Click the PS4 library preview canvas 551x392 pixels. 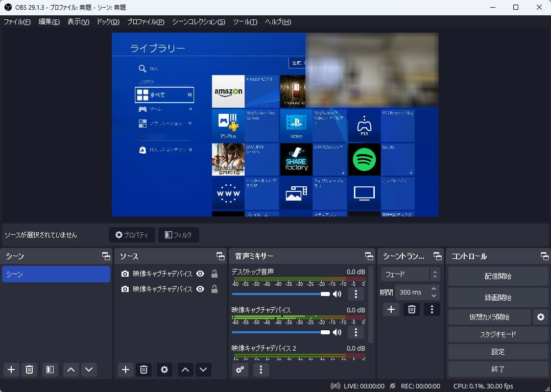(x=275, y=125)
